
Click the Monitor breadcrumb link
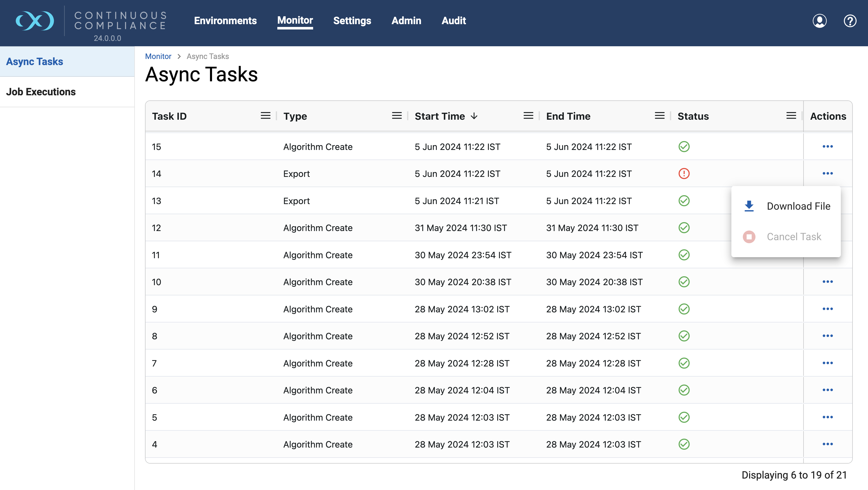click(x=158, y=56)
